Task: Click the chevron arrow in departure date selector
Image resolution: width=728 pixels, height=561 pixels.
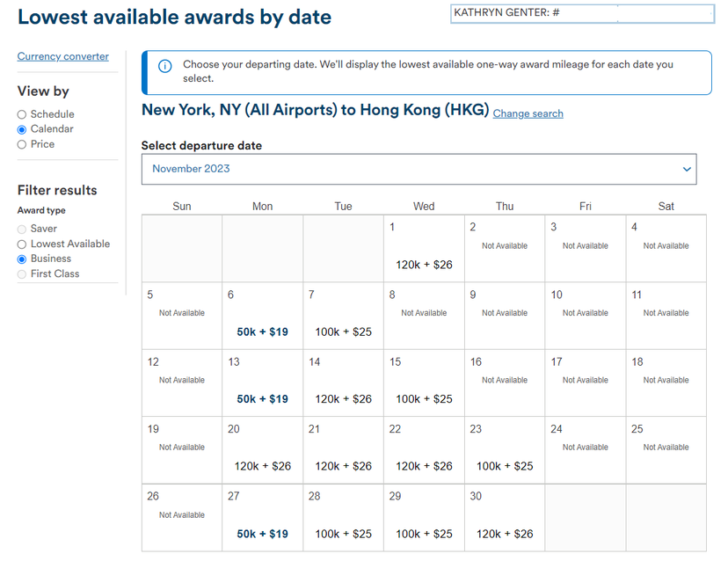Action: point(687,169)
